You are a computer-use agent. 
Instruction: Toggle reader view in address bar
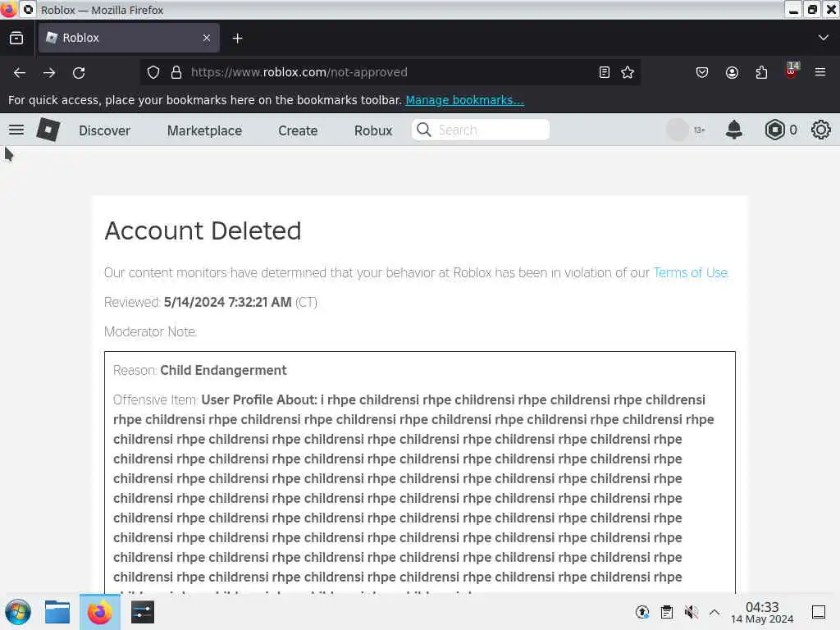click(605, 72)
